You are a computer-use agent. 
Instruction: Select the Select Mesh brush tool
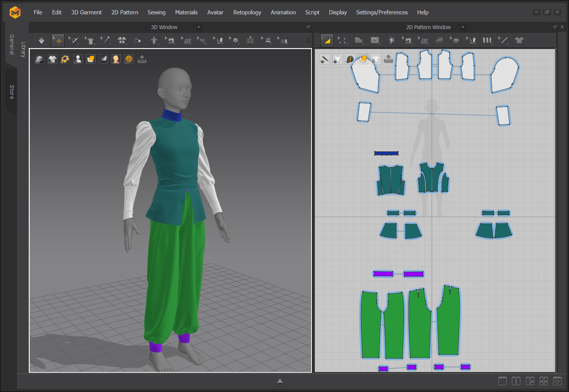point(74,40)
